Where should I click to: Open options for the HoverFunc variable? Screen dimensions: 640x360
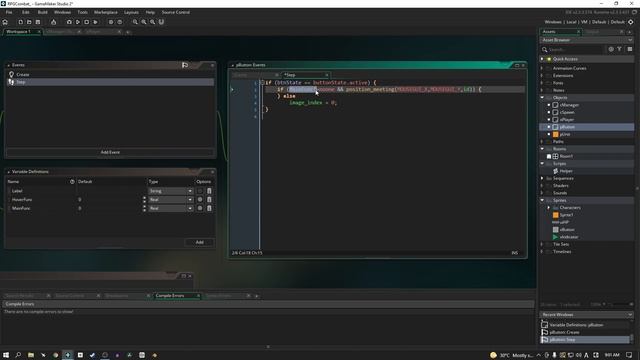point(200,200)
